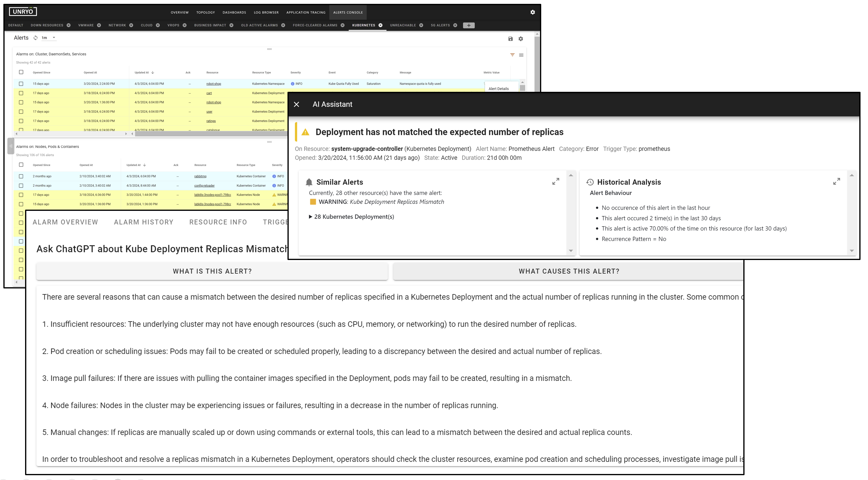
Task: Click scroll-up arrow in the Historical Analysis card
Action: click(852, 175)
